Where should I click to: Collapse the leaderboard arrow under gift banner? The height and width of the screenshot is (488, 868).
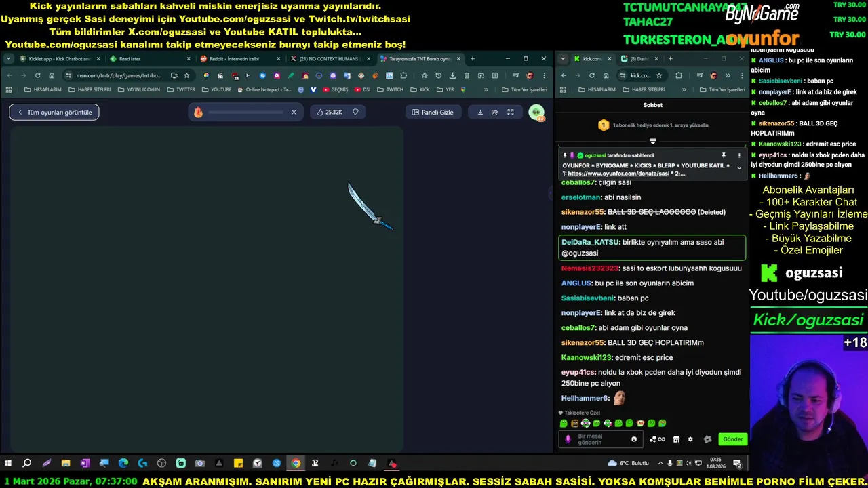tap(652, 141)
